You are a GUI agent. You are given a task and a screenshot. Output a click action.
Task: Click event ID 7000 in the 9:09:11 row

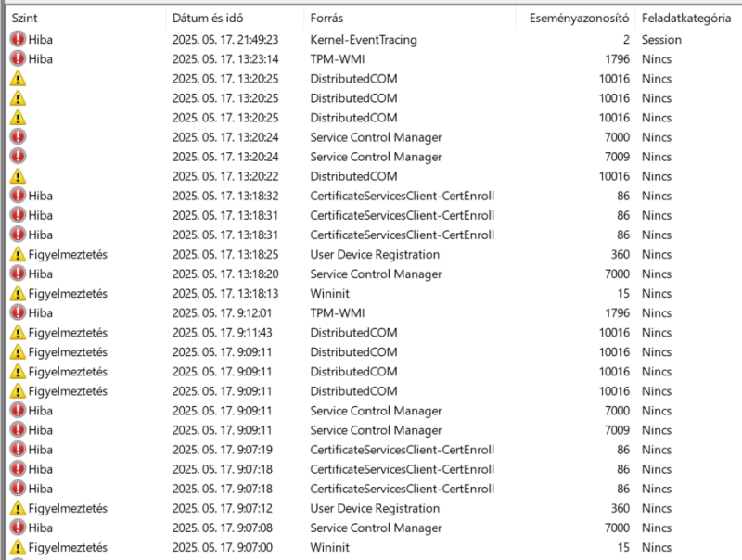point(617,411)
